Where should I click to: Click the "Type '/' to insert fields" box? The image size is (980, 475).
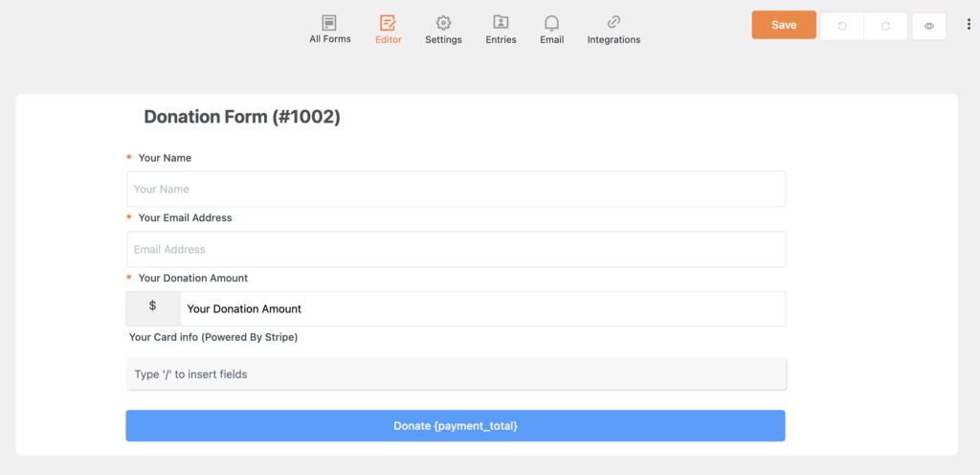pos(456,374)
